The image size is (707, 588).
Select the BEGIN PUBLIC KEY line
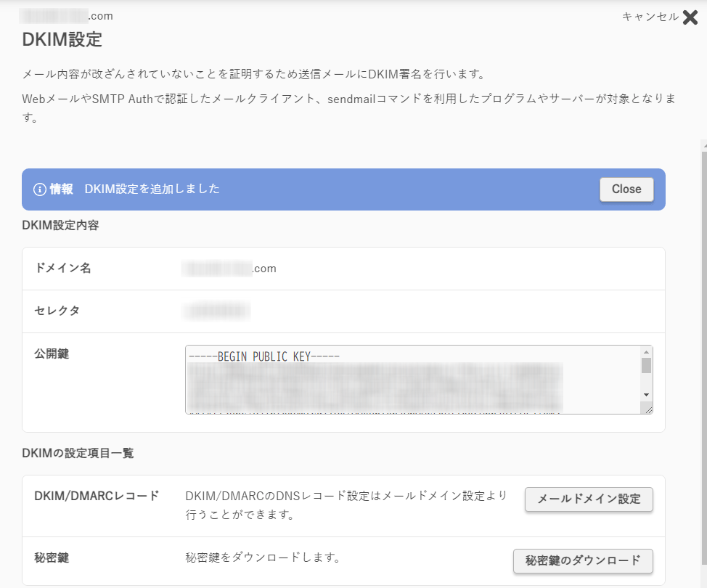[x=264, y=356]
